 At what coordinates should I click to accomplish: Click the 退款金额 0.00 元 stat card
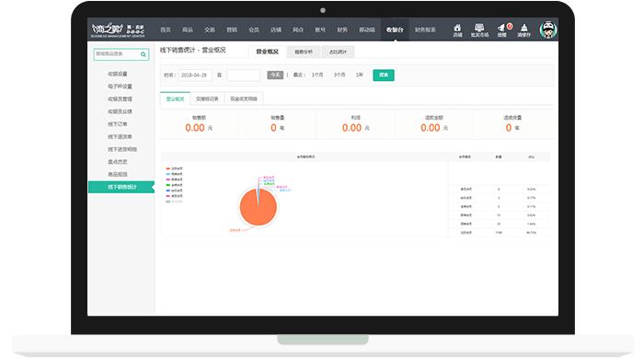(x=434, y=124)
